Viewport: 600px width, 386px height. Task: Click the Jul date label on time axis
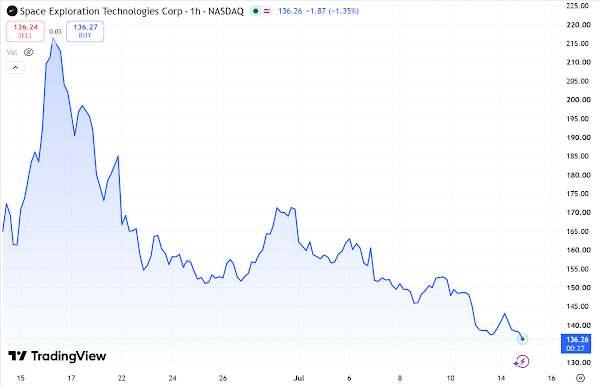point(299,378)
